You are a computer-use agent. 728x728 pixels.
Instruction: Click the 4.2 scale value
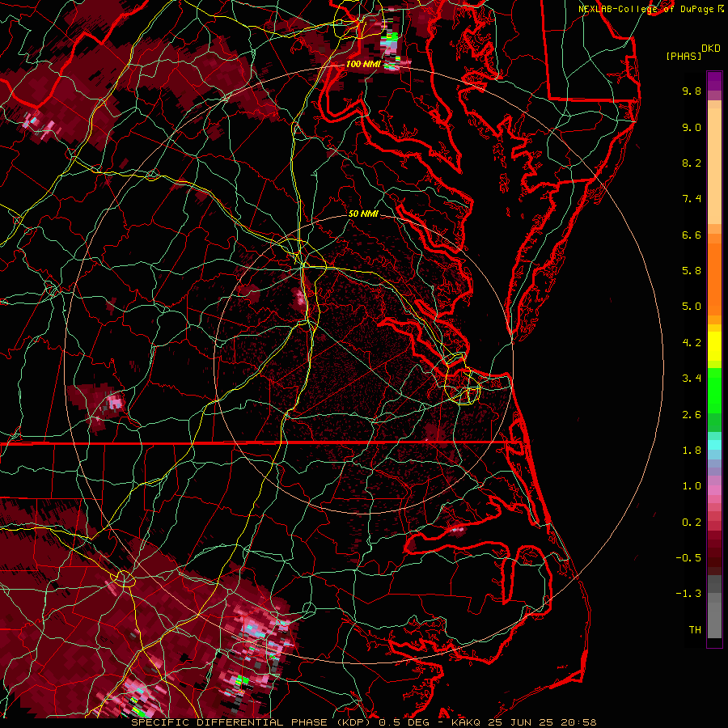click(x=692, y=343)
